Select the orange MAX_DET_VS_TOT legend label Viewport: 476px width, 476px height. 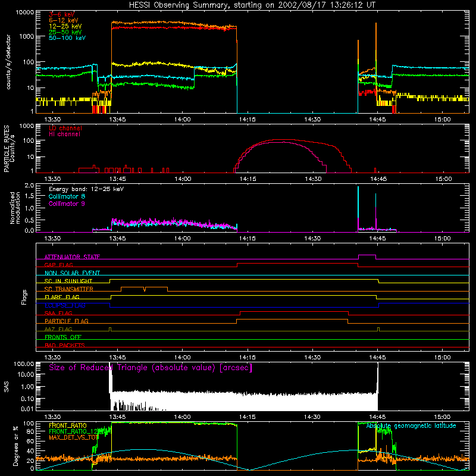(x=73, y=437)
